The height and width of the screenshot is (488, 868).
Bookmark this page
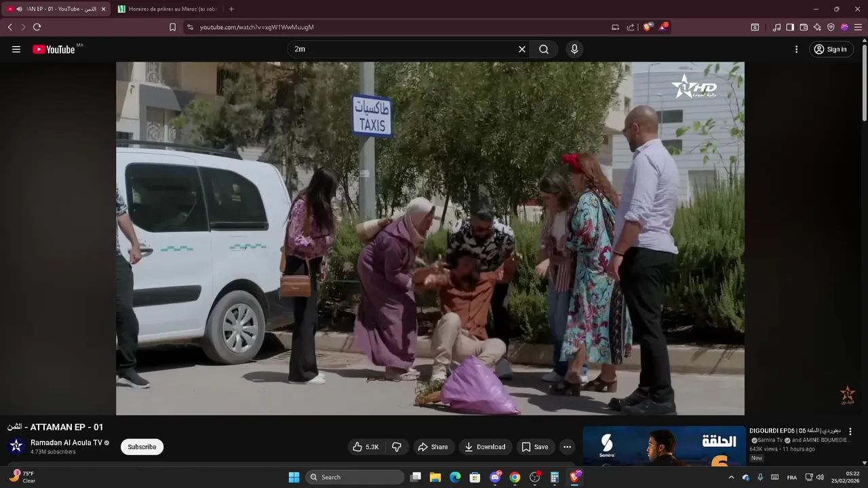(x=172, y=27)
